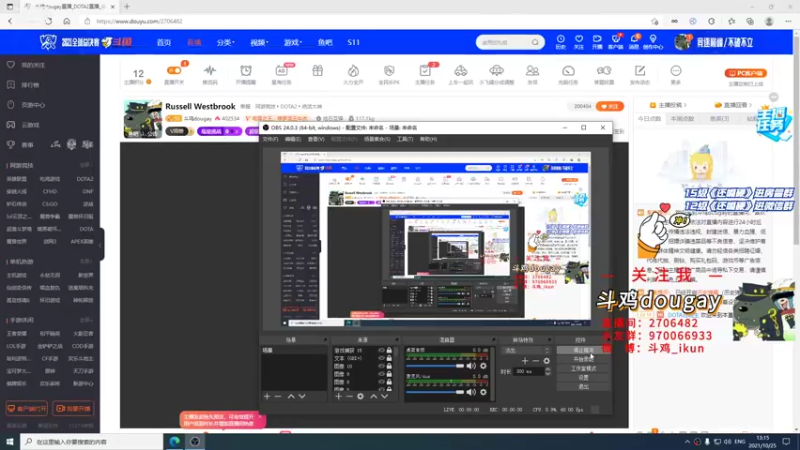
Task: Open the 历史 clock icon in Douyu header
Action: click(560, 39)
